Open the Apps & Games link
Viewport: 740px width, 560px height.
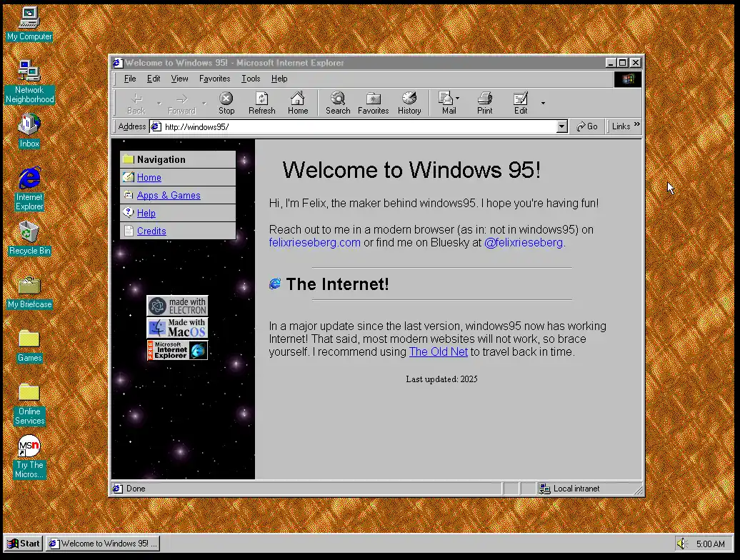point(169,195)
